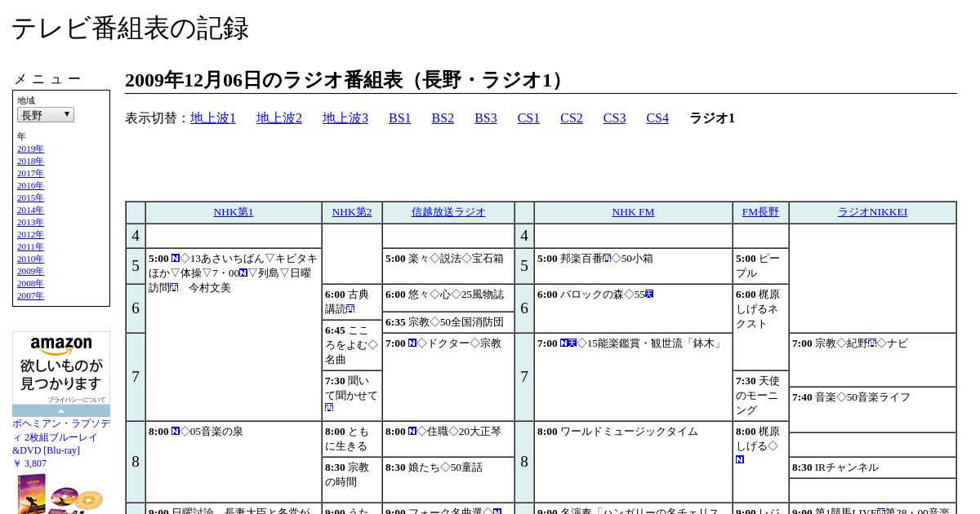Image resolution: width=980 pixels, height=514 pixels.
Task: Open the 2017年 year link
Action: coord(30,173)
